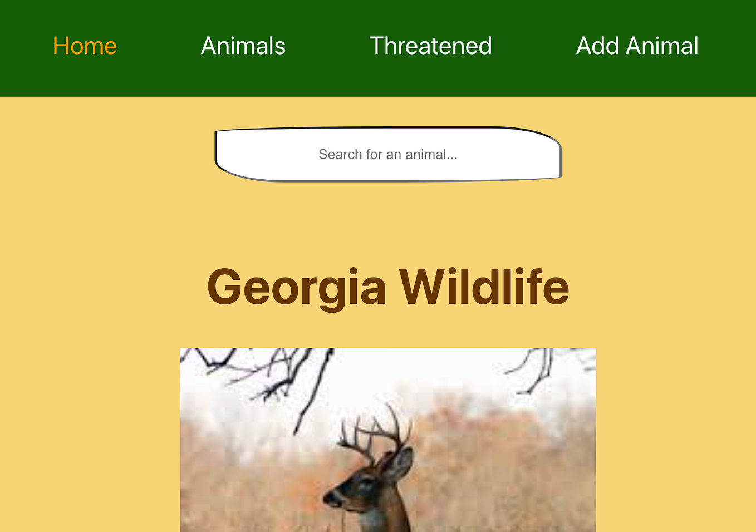The height and width of the screenshot is (532, 756).
Task: Click the blurry autumn foliage in the photo
Action: tap(501, 462)
